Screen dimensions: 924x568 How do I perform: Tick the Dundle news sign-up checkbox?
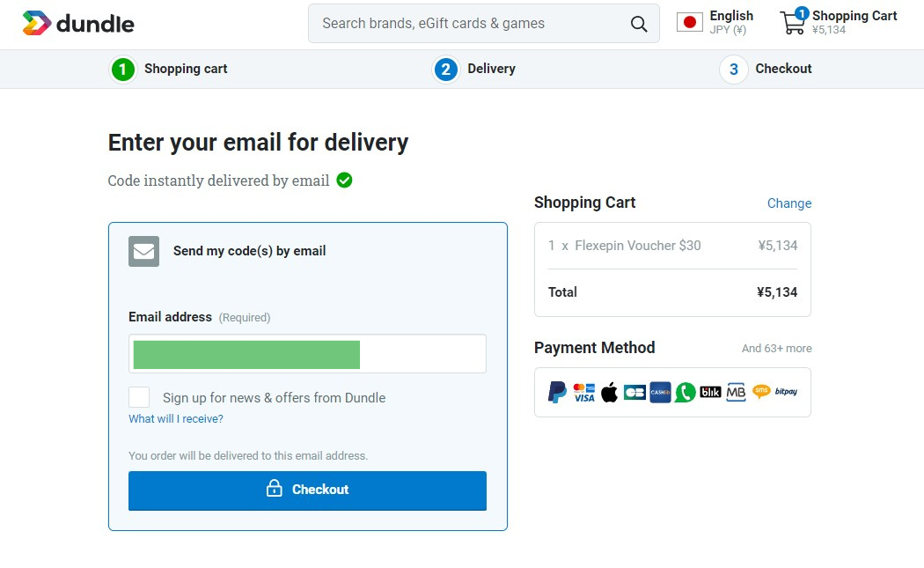pyautogui.click(x=139, y=397)
